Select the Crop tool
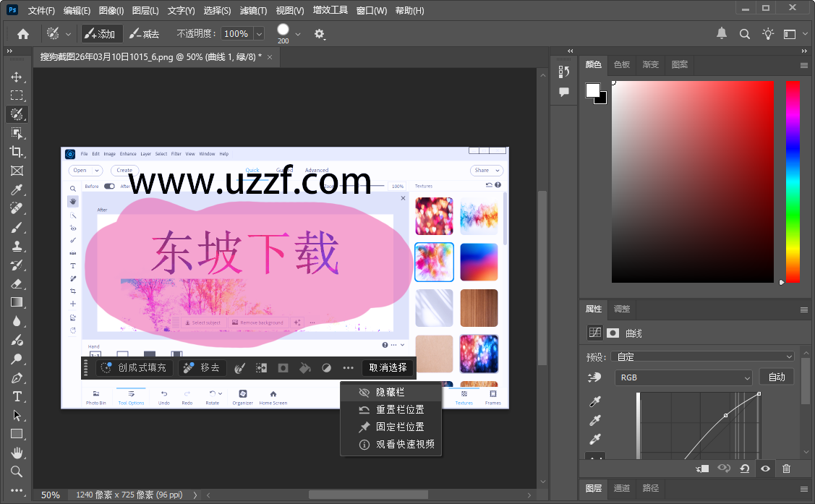The height and width of the screenshot is (504, 815). coord(17,152)
